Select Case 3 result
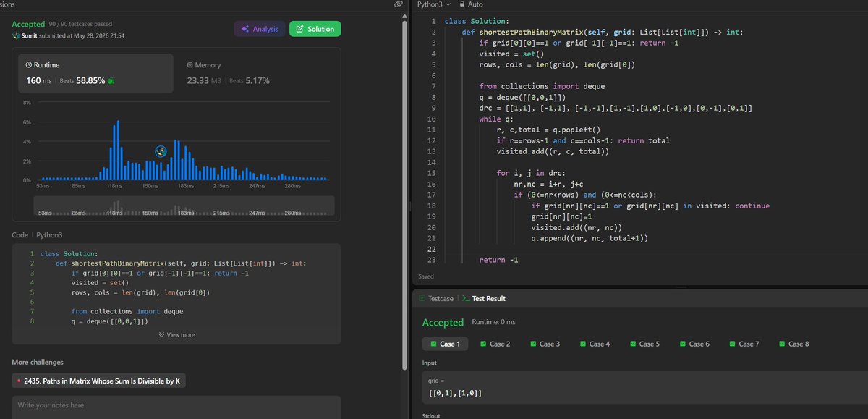 pos(545,344)
